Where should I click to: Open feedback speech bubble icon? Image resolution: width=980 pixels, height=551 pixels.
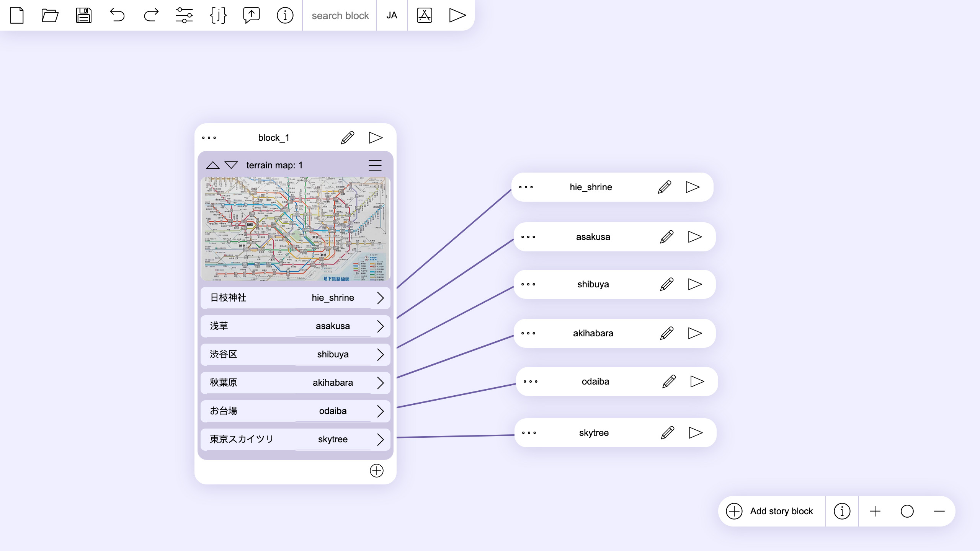(252, 15)
